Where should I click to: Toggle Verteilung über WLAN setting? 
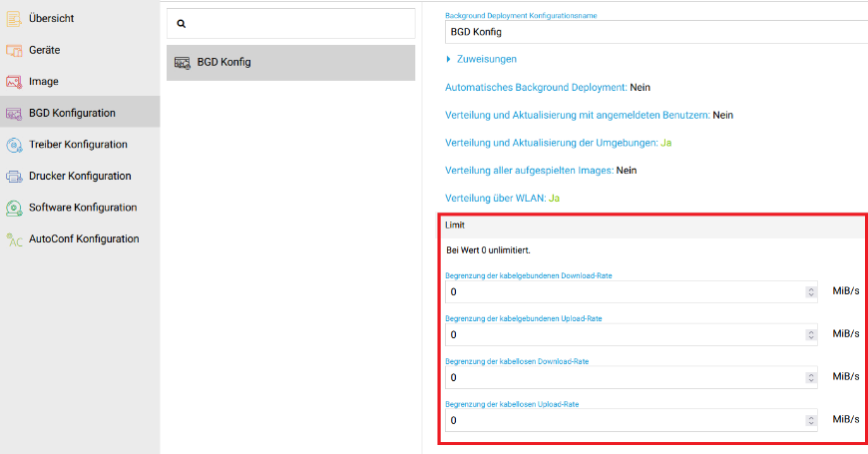[x=502, y=199]
